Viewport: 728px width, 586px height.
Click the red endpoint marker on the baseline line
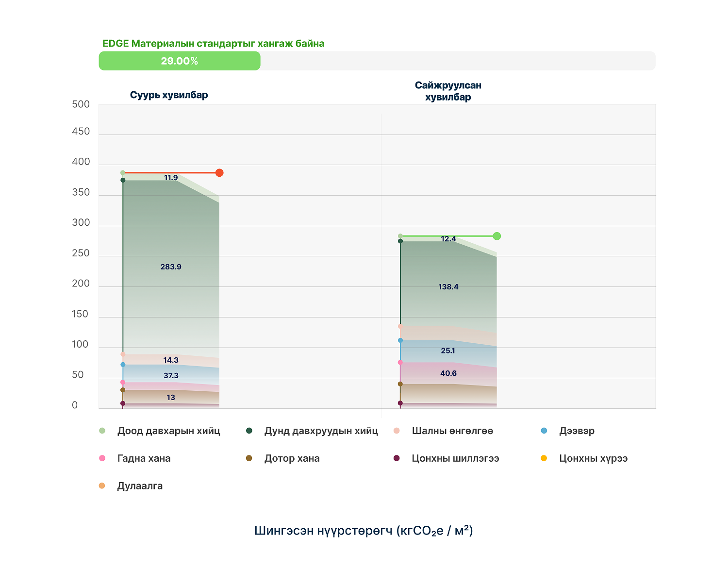coord(219,173)
